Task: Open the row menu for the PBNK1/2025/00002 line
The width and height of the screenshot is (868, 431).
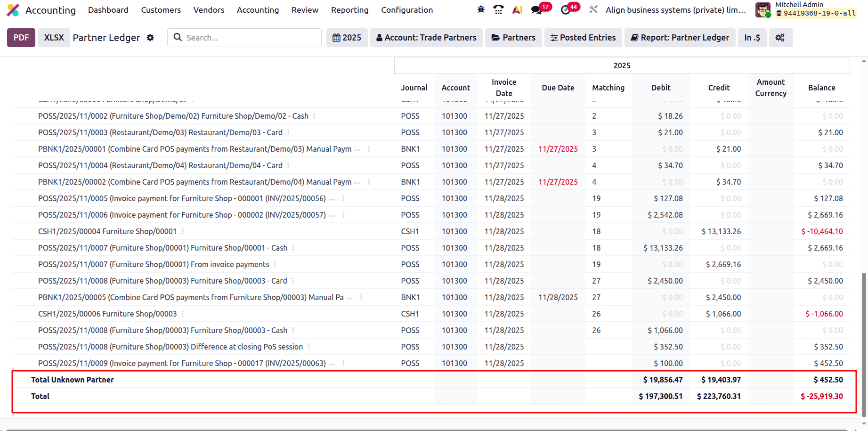Action: 369,182
